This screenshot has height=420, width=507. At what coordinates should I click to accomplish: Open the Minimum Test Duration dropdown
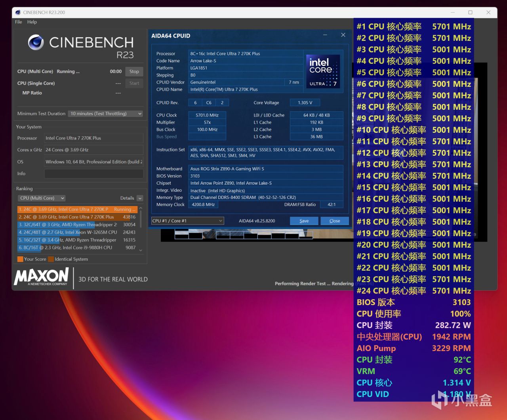click(105, 114)
